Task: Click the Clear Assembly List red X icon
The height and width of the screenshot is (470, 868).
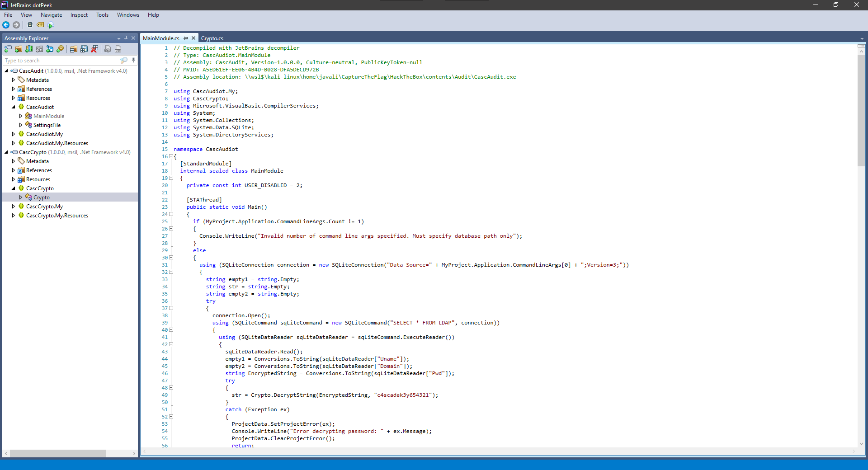Action: pyautogui.click(x=94, y=49)
